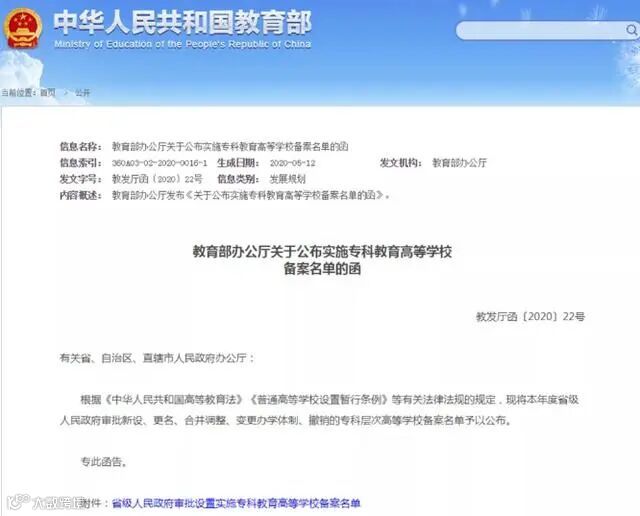
Task: Click the right-aligned 教发厅函〔2020〕22号 line
Action: pos(530,316)
